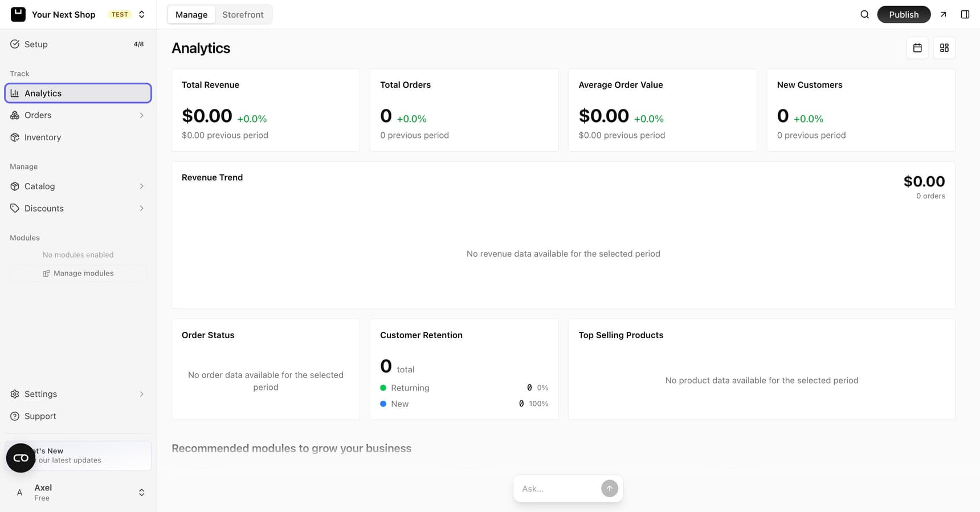
Task: Open Settings in the sidebar
Action: point(78,394)
